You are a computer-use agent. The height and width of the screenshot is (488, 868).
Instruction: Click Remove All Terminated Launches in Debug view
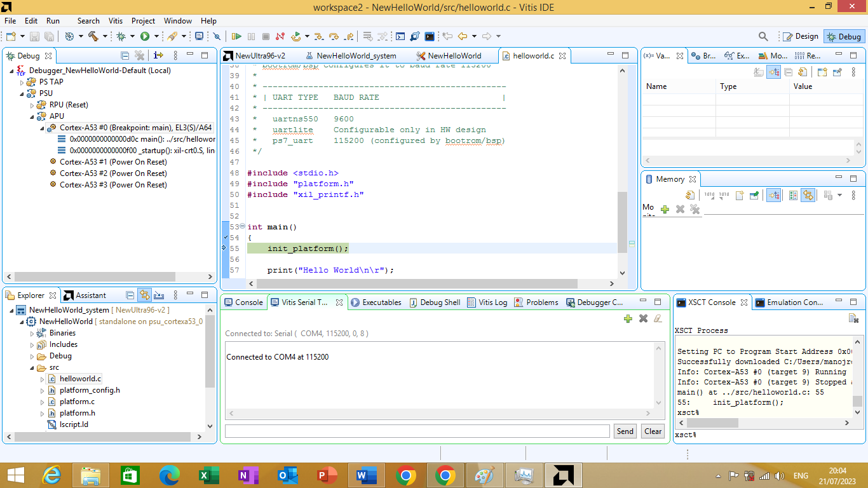click(140, 55)
